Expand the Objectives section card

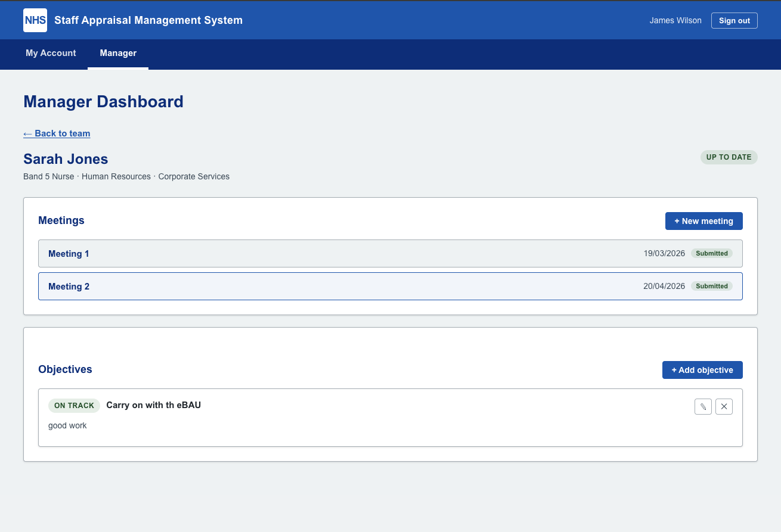tap(65, 369)
